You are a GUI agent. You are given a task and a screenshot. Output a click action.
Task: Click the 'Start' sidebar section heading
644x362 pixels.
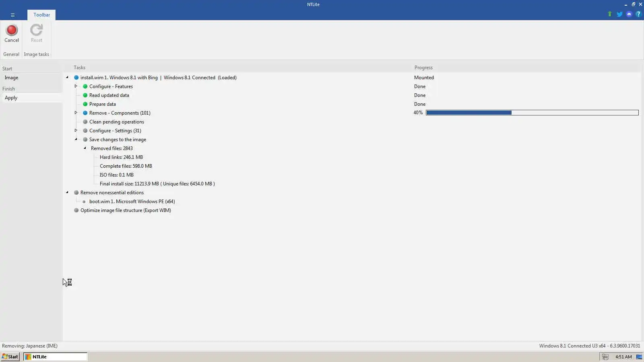click(7, 69)
